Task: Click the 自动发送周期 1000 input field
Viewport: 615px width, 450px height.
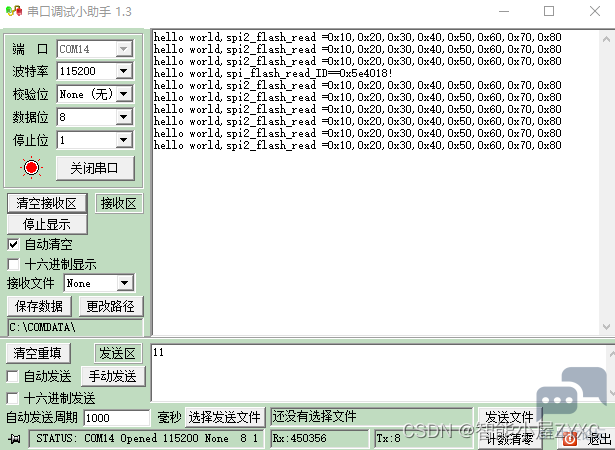Action: pos(117,417)
